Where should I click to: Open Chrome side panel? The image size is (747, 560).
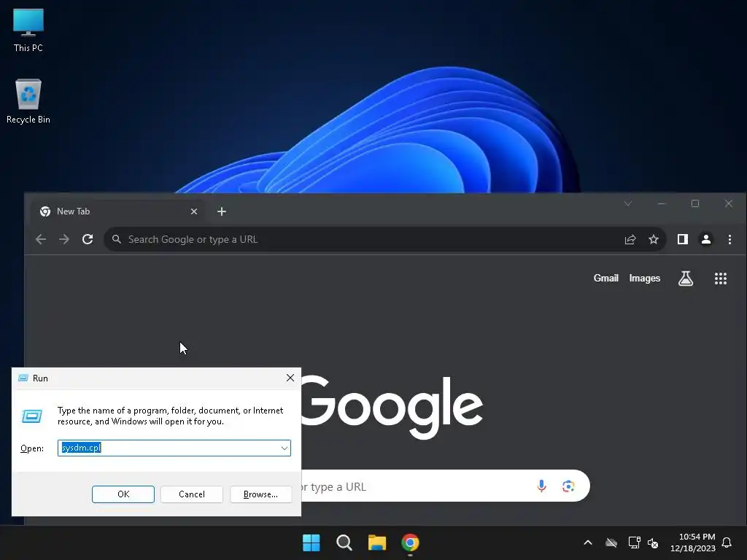(x=683, y=239)
